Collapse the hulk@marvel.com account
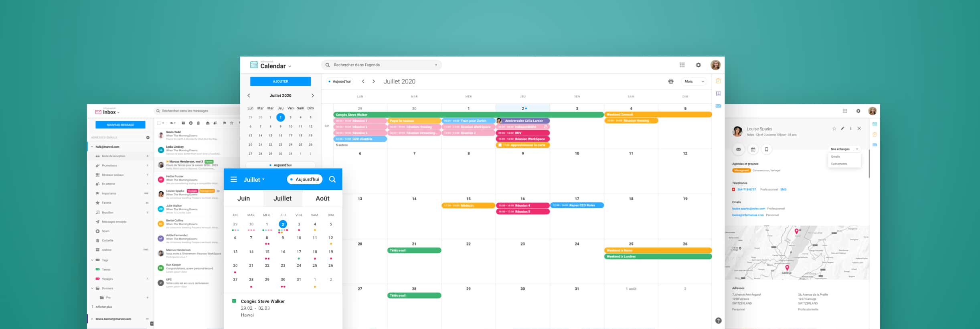 [92, 147]
